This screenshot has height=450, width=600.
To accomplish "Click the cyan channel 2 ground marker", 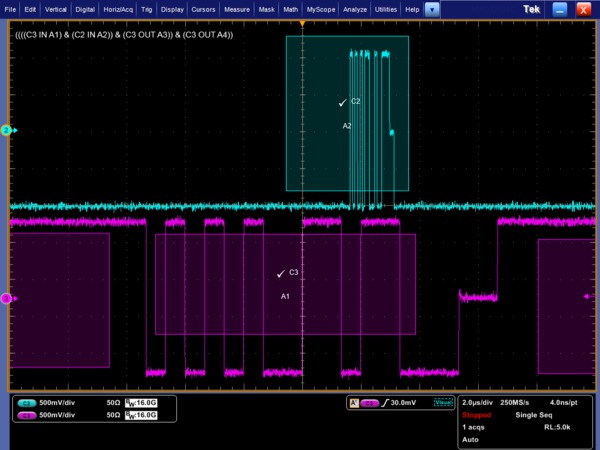I will pos(6,130).
